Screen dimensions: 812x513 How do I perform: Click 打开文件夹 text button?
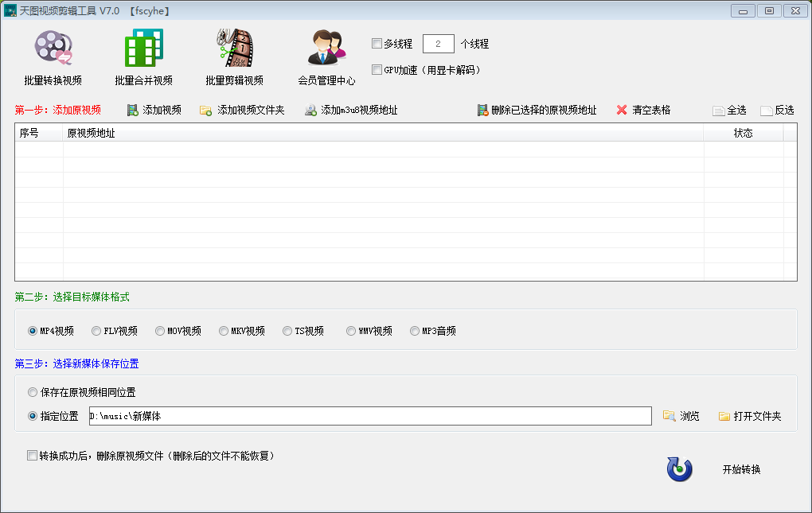pyautogui.click(x=758, y=416)
